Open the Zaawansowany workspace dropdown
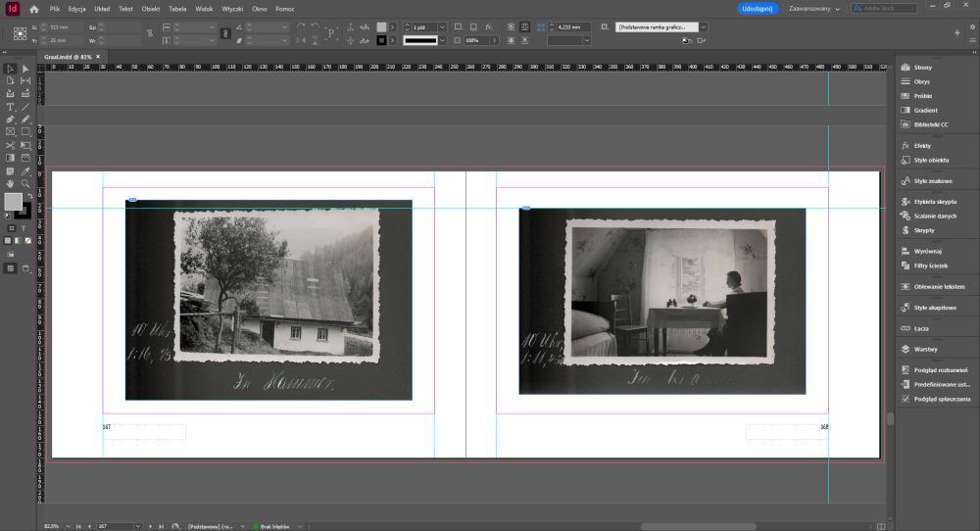The width and height of the screenshot is (980, 531). pyautogui.click(x=814, y=9)
